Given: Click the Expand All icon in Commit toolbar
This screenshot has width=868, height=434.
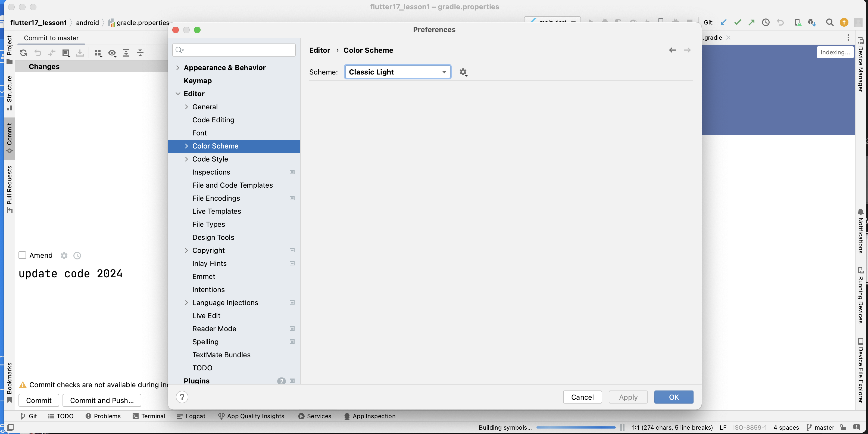Looking at the screenshot, I should [x=126, y=53].
